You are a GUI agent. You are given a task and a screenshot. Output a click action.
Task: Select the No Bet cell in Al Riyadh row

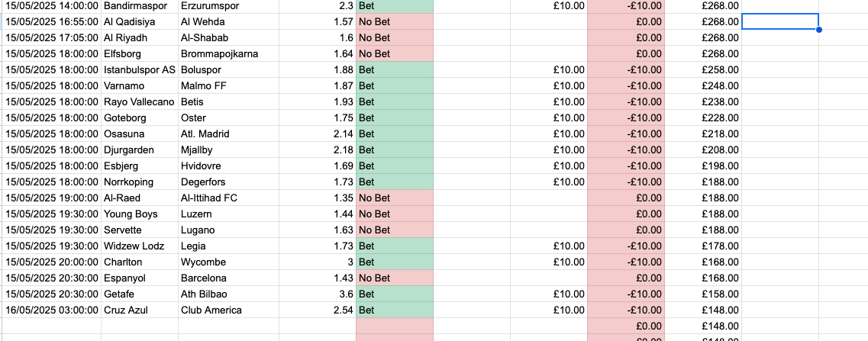pos(394,37)
